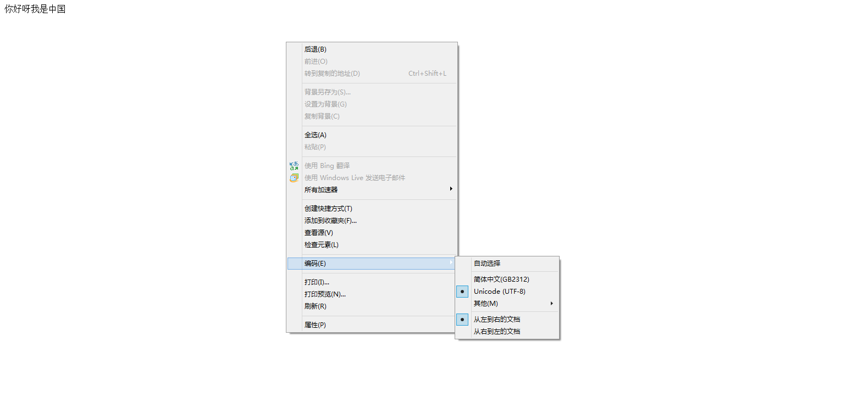This screenshot has width=868, height=397.
Task: Open the 编码(E) encoding menu
Action: click(x=372, y=264)
